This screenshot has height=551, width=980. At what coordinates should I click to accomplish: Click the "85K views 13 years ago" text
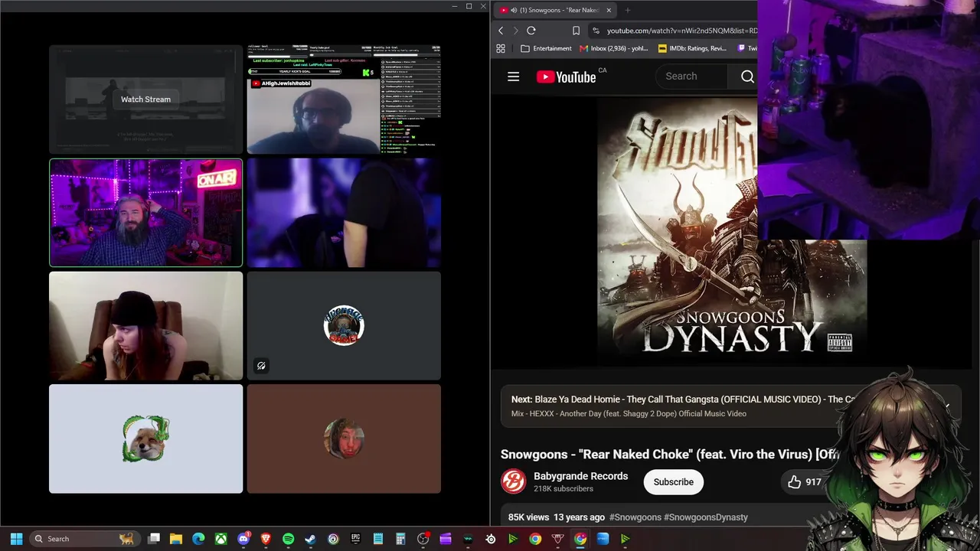click(557, 517)
